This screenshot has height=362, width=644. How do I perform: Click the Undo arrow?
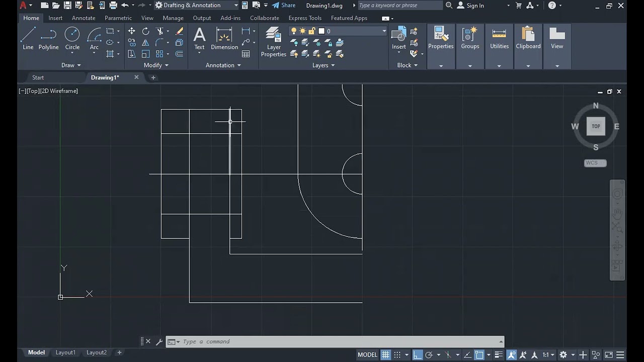click(125, 6)
